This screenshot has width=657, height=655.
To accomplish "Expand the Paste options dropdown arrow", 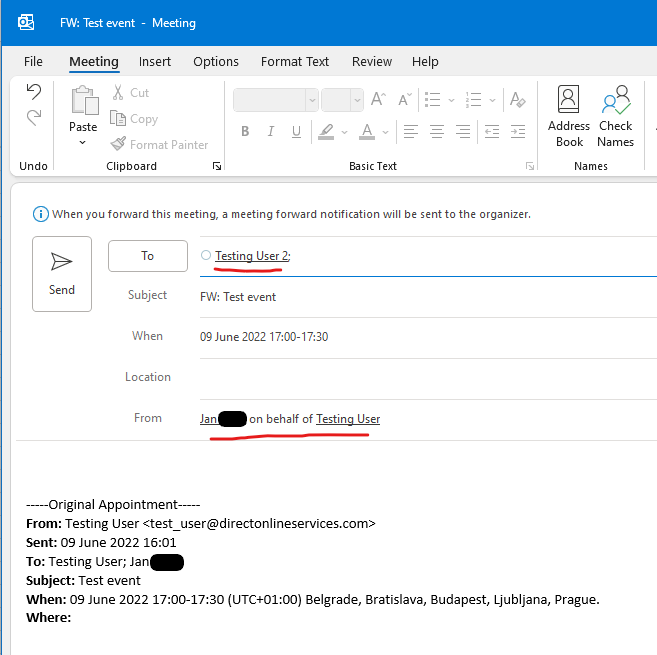I will [x=83, y=142].
